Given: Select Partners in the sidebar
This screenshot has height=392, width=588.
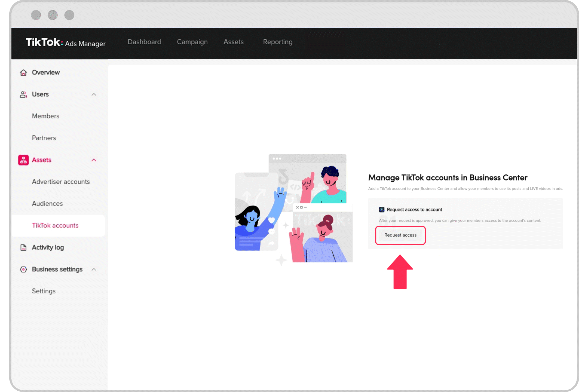Looking at the screenshot, I should tap(44, 138).
